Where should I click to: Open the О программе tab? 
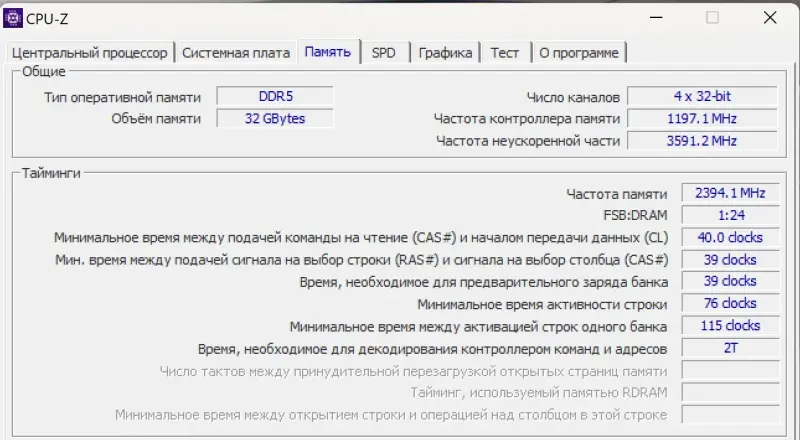(579, 53)
